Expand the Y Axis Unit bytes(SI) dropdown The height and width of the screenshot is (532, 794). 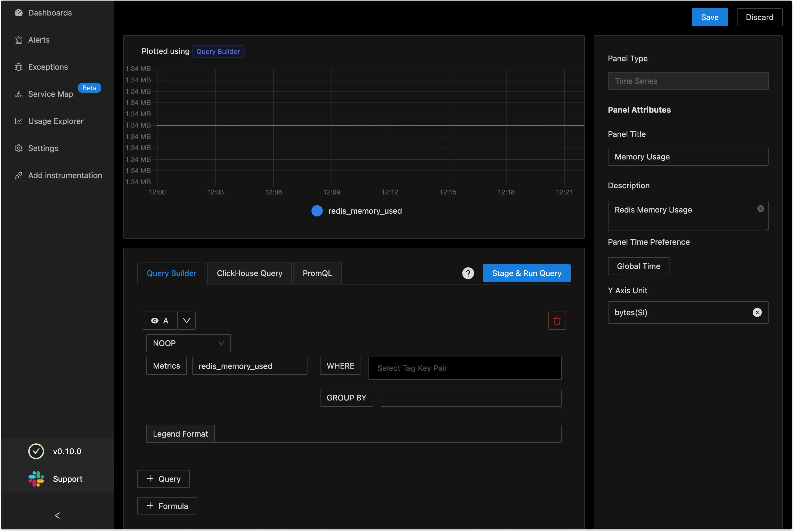(688, 312)
